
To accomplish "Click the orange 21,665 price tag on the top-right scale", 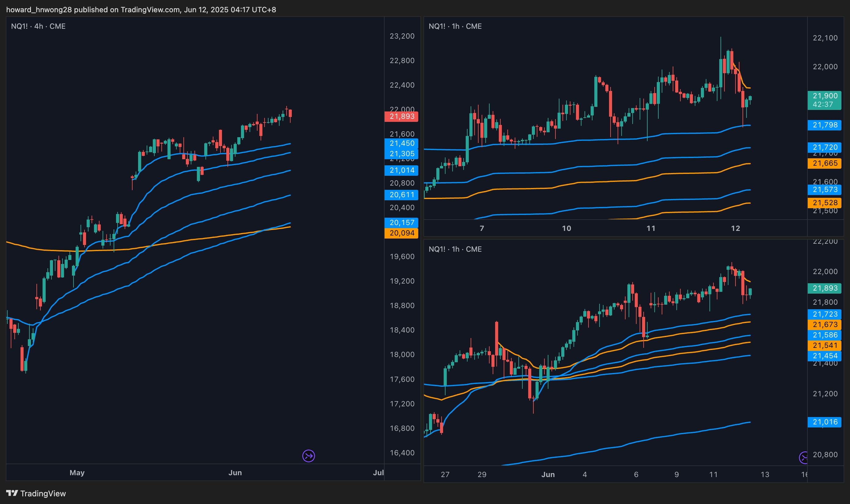I will [x=824, y=164].
